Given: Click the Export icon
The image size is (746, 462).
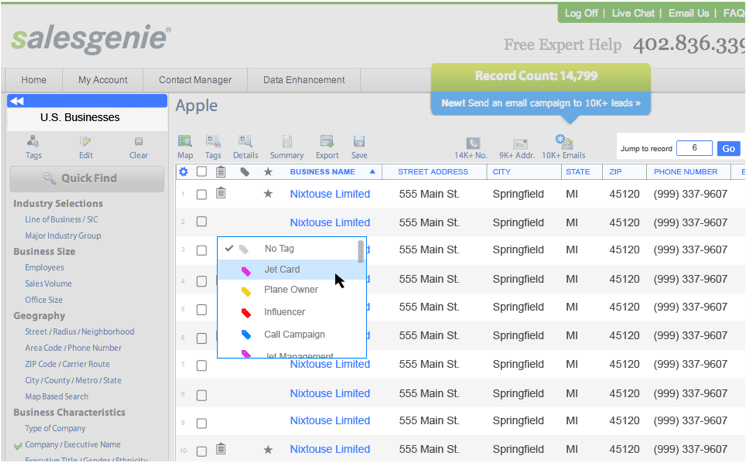Looking at the screenshot, I should pos(327,141).
